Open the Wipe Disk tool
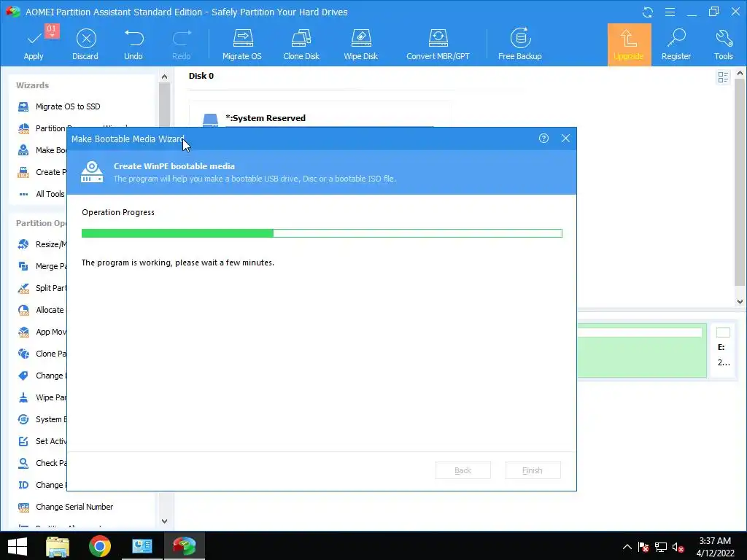The width and height of the screenshot is (747, 560). point(360,44)
